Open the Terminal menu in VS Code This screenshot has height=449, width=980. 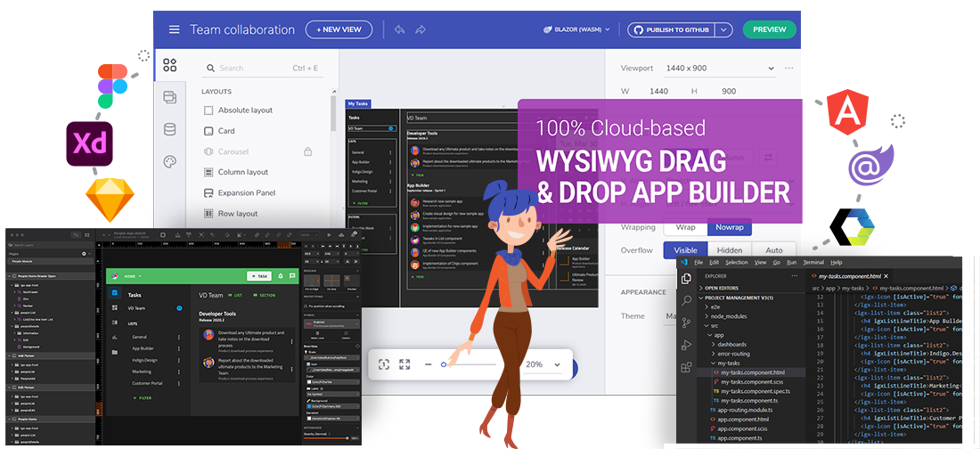[x=813, y=263]
